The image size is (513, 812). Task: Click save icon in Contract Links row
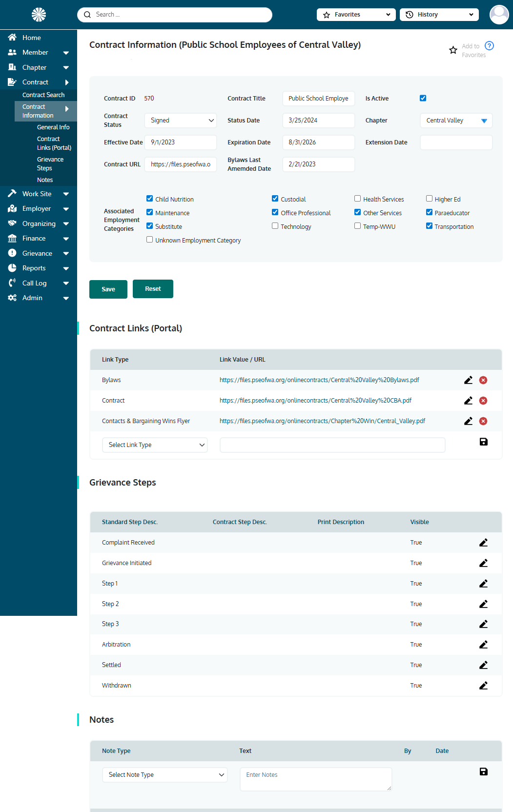point(483,442)
